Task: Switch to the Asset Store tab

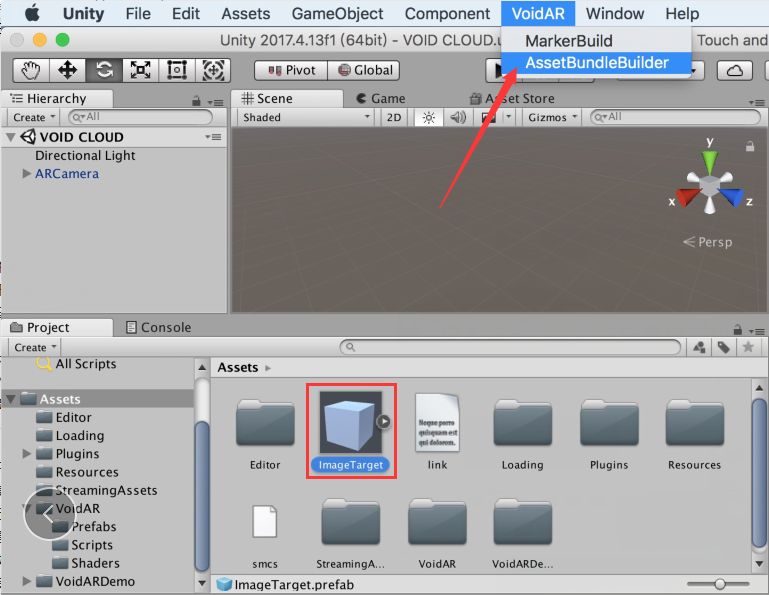Action: tap(513, 99)
